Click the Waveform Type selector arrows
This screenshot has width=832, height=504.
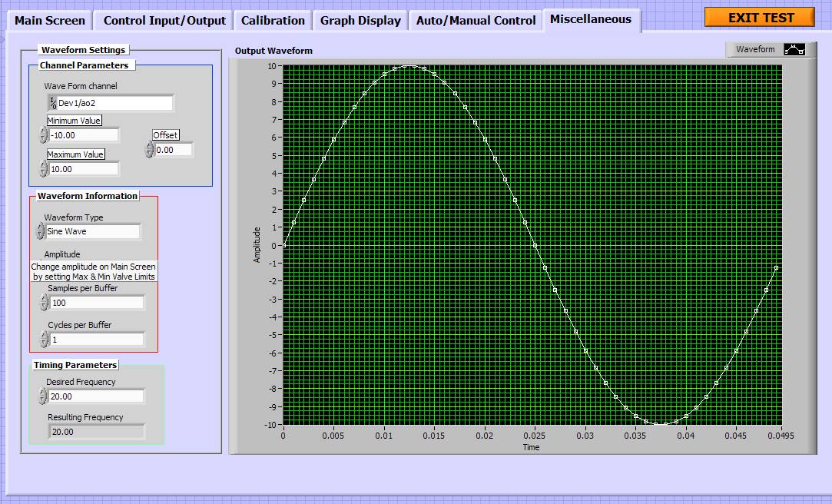click(40, 231)
